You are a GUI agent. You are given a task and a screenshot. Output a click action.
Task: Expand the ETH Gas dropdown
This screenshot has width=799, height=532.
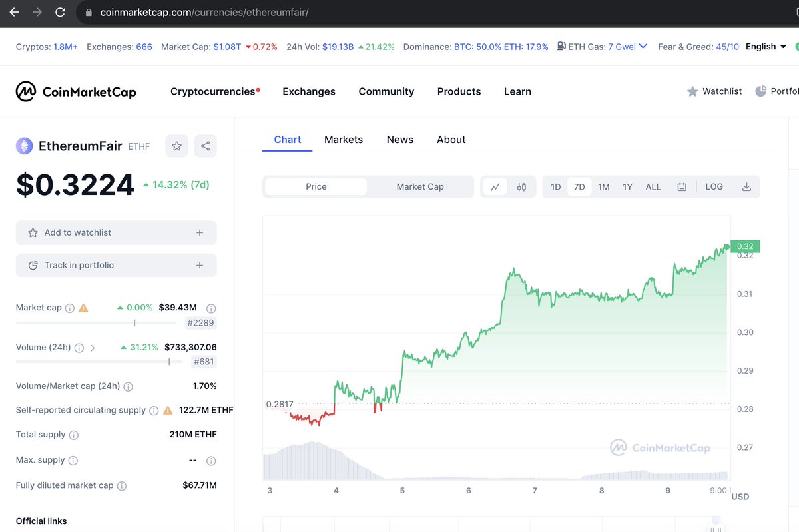pyautogui.click(x=643, y=47)
